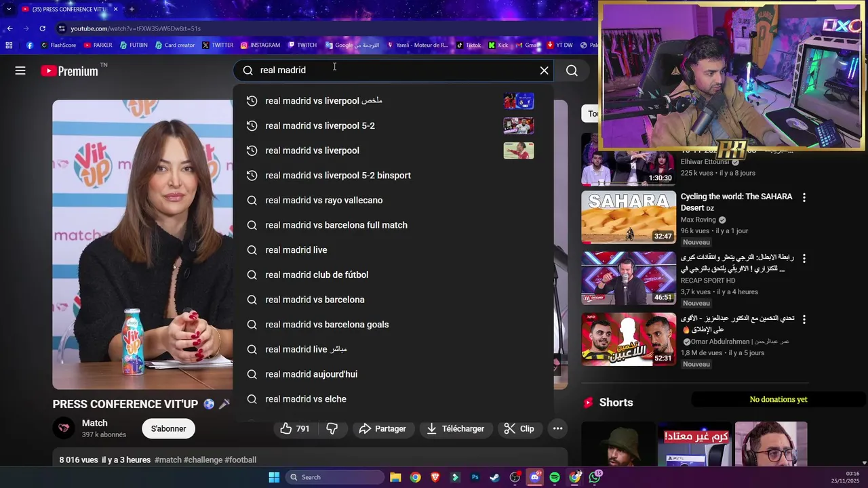Screen dimensions: 868x488
Task: Reload the page with the refresh icon
Action: tap(42, 28)
